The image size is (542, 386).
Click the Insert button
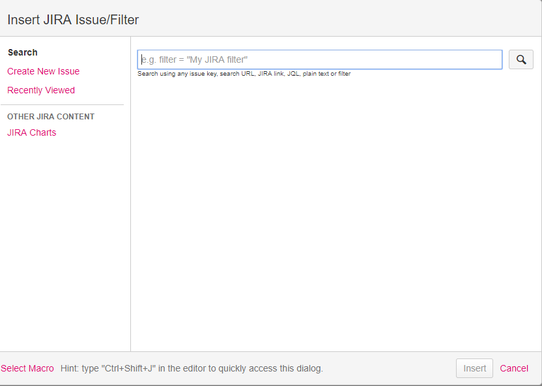[474, 368]
